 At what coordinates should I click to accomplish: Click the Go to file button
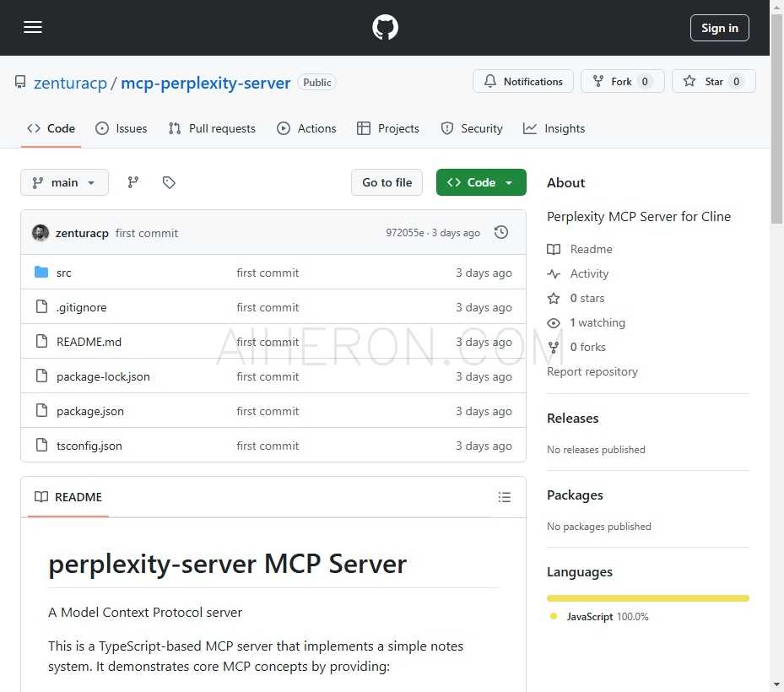coord(387,181)
